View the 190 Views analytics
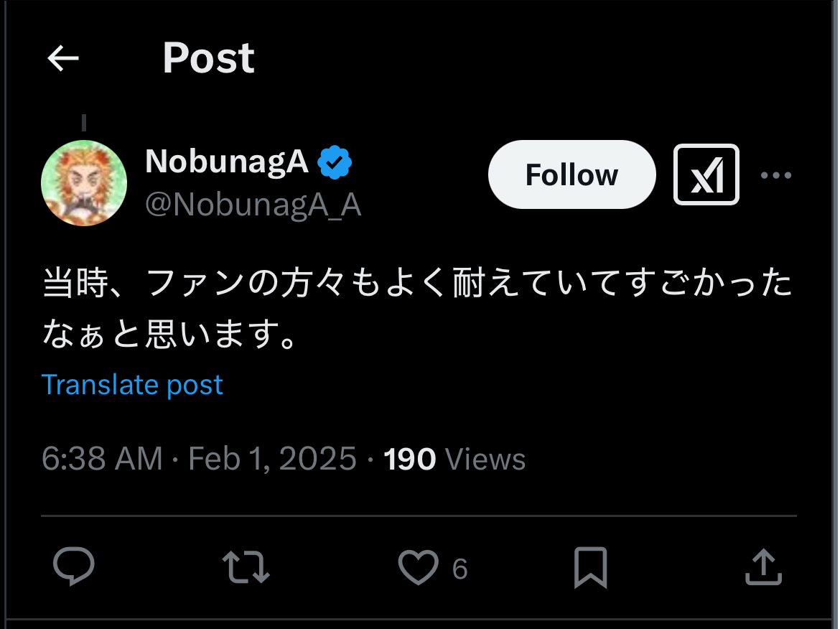Viewport: 840px width, 629px height. point(454,459)
